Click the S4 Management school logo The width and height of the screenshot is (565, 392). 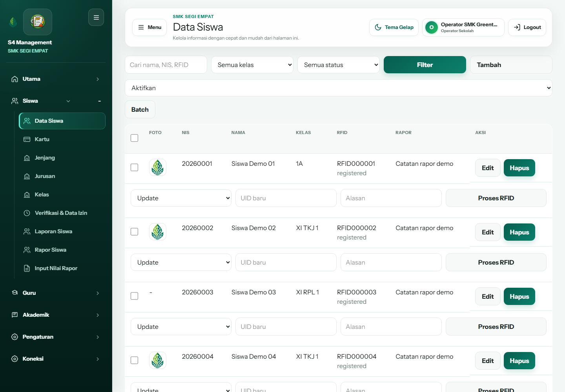[x=38, y=22]
